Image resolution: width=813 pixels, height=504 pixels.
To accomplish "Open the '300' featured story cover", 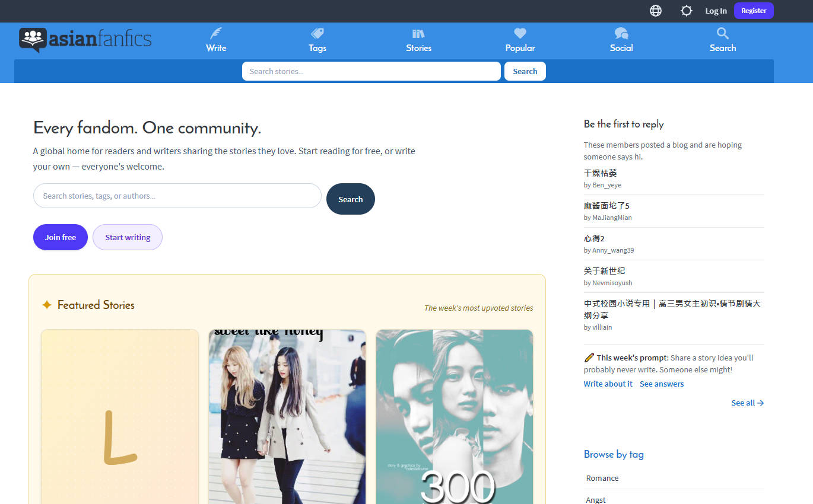I will [455, 417].
